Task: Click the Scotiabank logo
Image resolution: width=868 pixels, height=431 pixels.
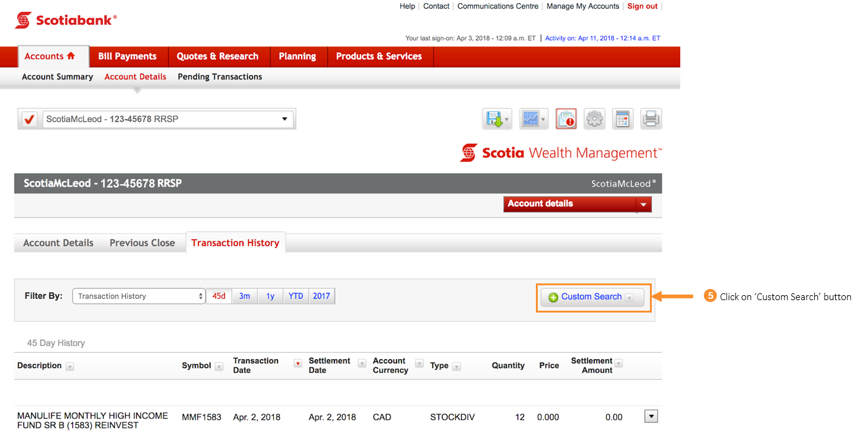Action: (x=65, y=19)
